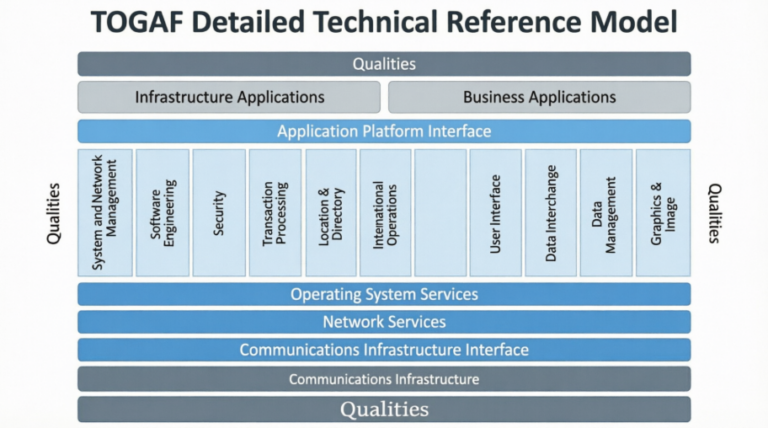Click the Operating System Services bar
This screenshot has height=428, width=768.
pos(384,294)
